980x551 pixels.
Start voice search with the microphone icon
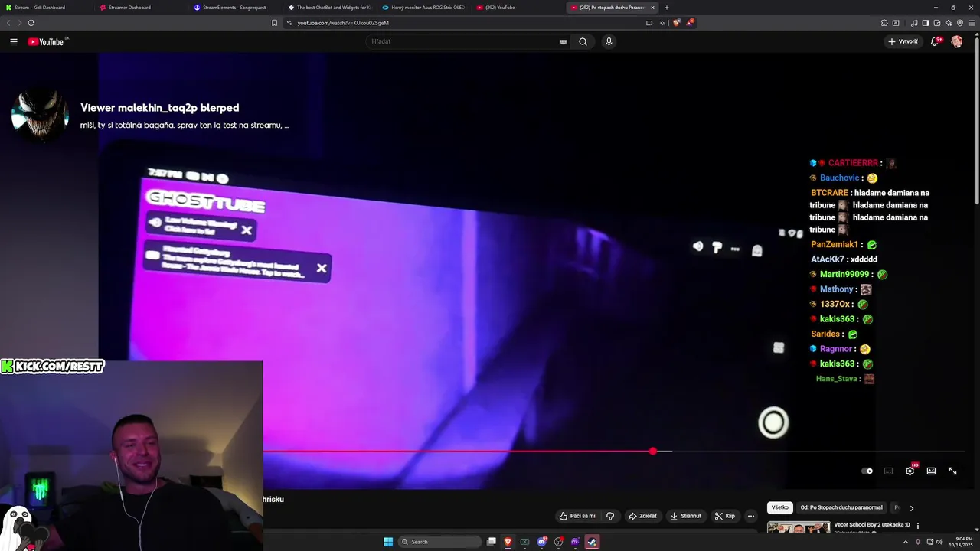point(609,41)
